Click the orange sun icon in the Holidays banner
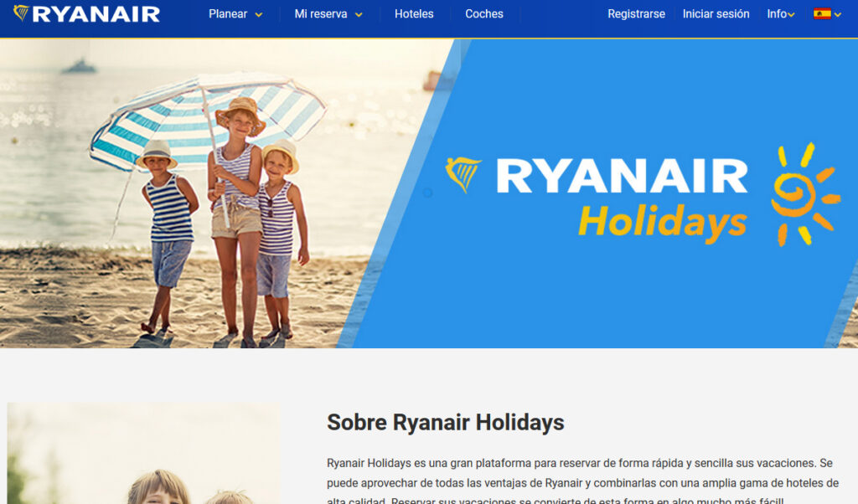This screenshot has width=858, height=504. click(x=804, y=194)
